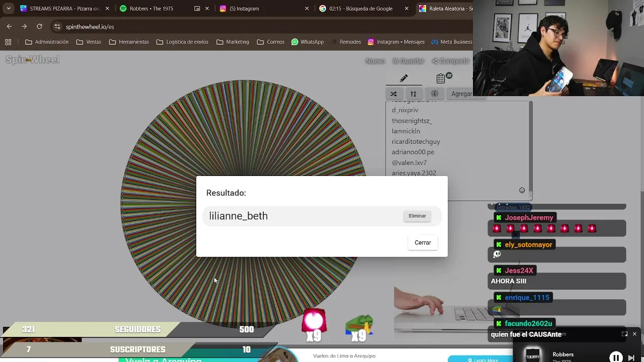This screenshot has width=644, height=362.
Task: Open the Marketing bookmark folder
Action: (x=232, y=42)
